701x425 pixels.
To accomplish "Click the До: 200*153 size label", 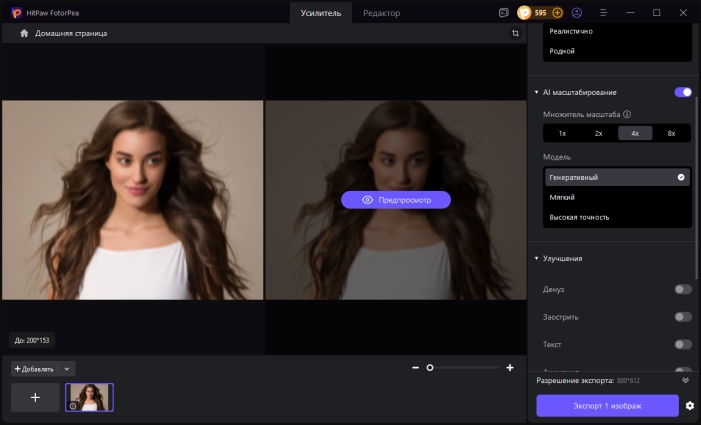I will point(32,341).
